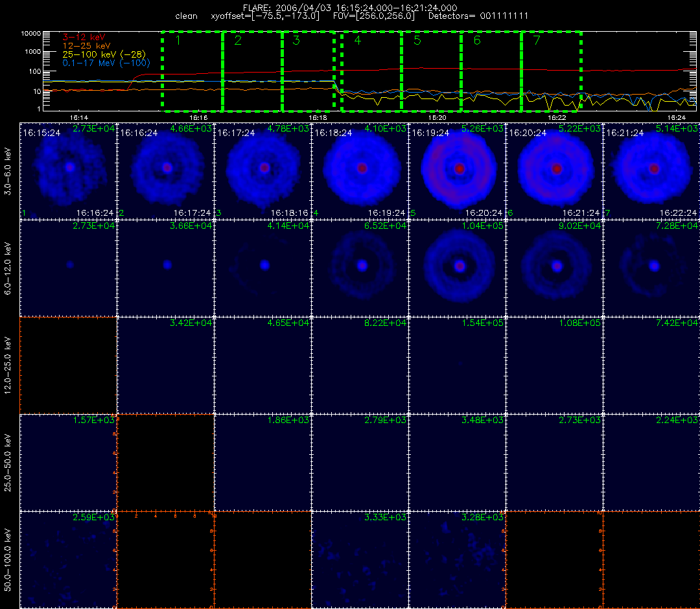Image resolution: width=700 pixels, height=609 pixels.
Task: Click the peak value '7.28E+04'
Action: click(677, 225)
